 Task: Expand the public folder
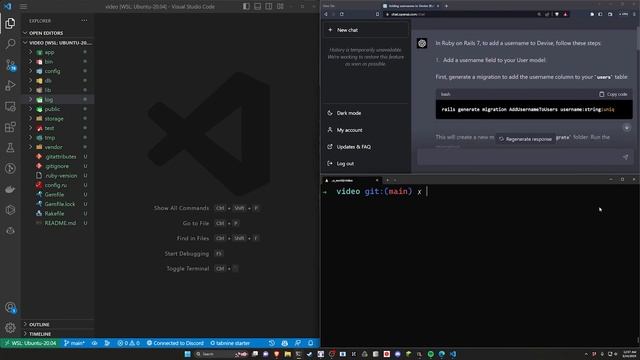(58, 109)
